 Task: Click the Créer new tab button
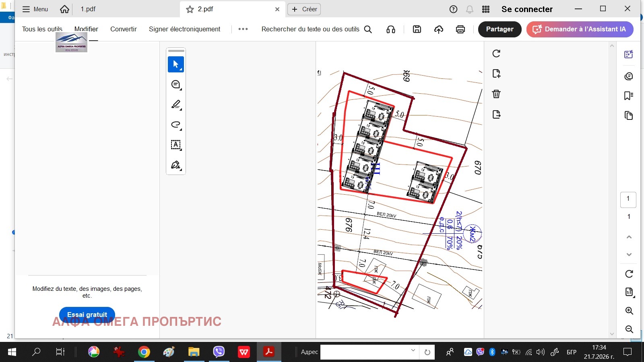coord(304,9)
